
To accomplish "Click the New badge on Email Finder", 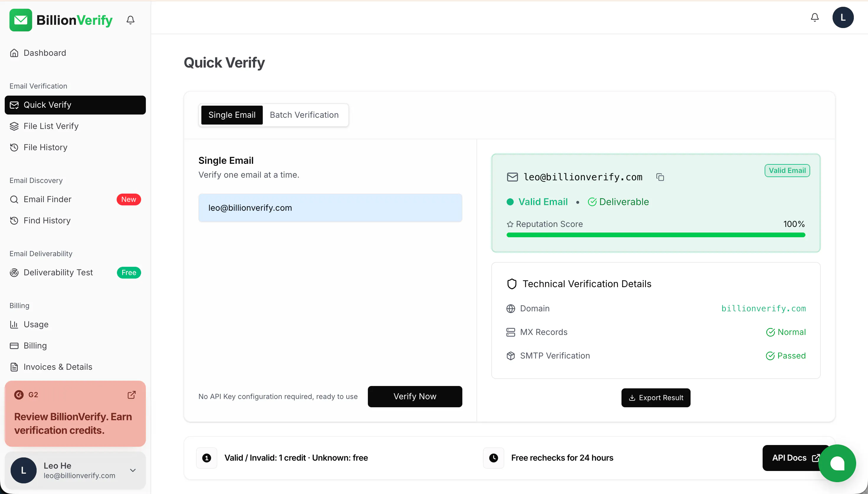I will click(129, 199).
